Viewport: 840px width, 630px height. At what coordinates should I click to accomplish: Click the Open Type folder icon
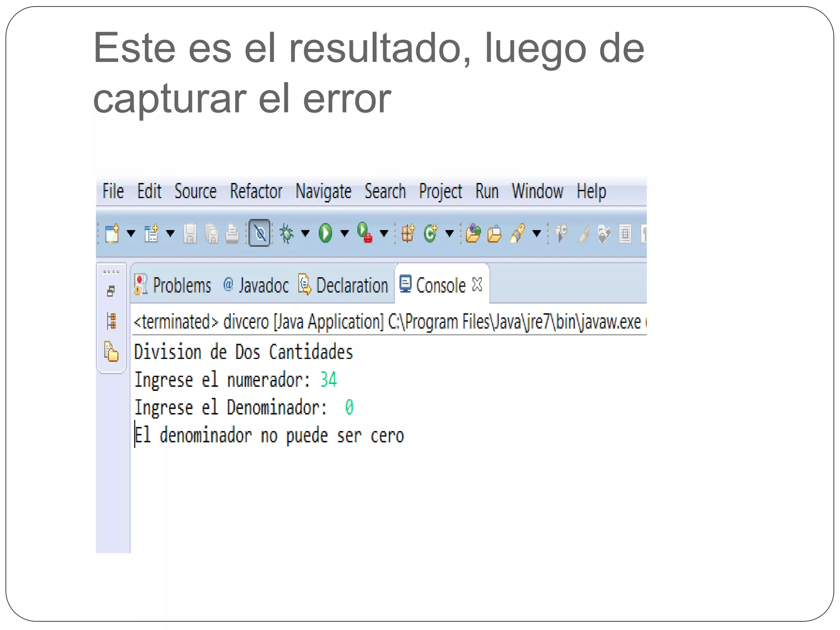pyautogui.click(x=473, y=233)
